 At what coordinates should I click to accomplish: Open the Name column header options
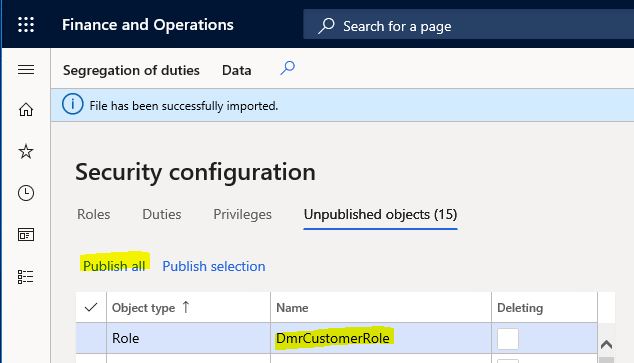coord(292,308)
